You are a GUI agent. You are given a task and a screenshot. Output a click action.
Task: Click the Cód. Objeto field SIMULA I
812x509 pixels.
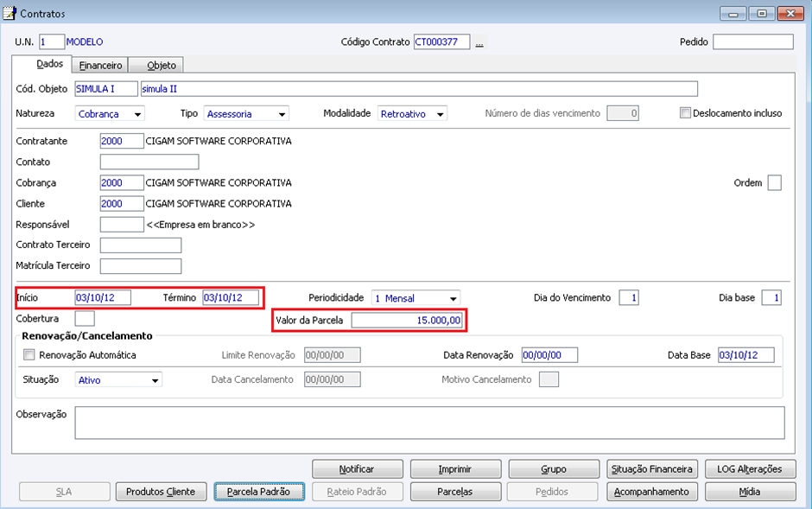pyautogui.click(x=106, y=89)
